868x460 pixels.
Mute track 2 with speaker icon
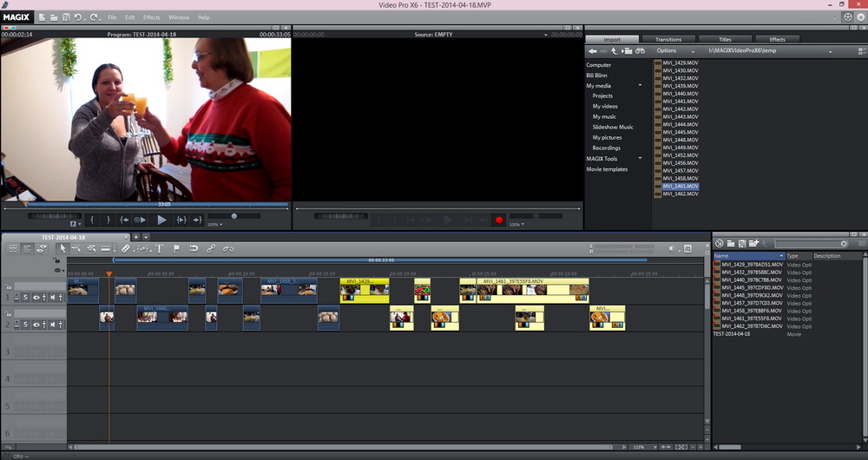click(x=53, y=324)
